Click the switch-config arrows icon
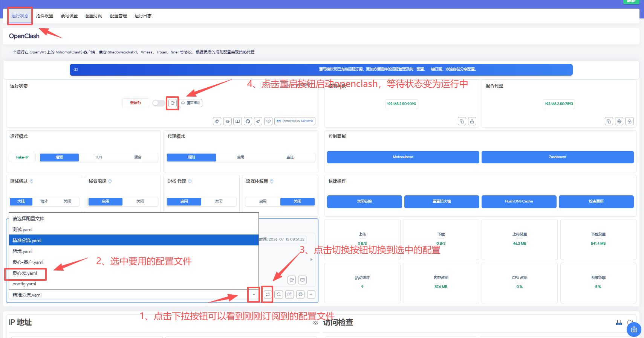The width and height of the screenshot is (644, 338). 268,294
